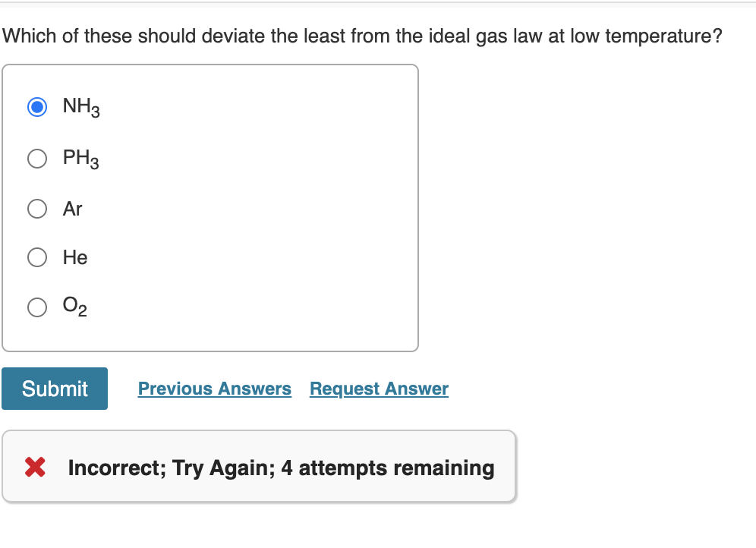Click the answer options panel
The height and width of the screenshot is (548, 756).
[x=211, y=207]
